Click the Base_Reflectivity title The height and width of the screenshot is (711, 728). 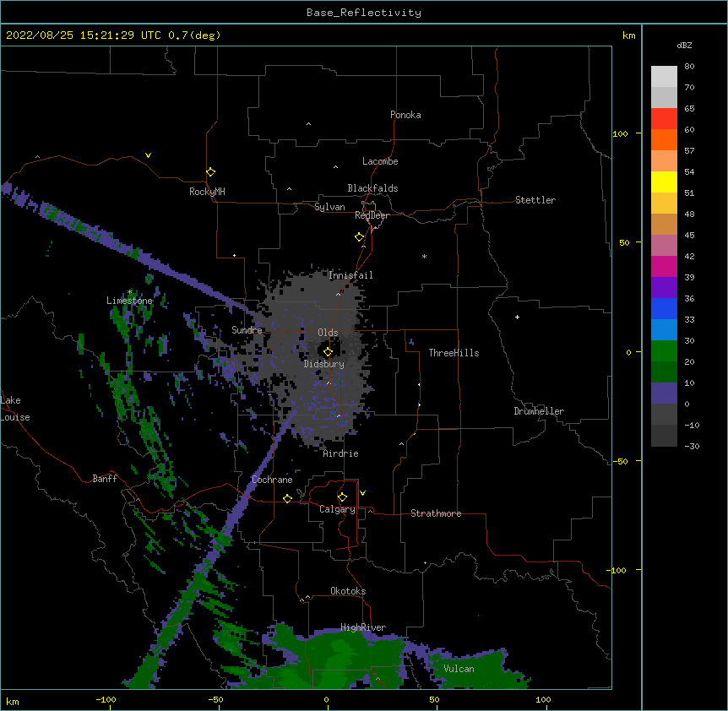point(364,13)
